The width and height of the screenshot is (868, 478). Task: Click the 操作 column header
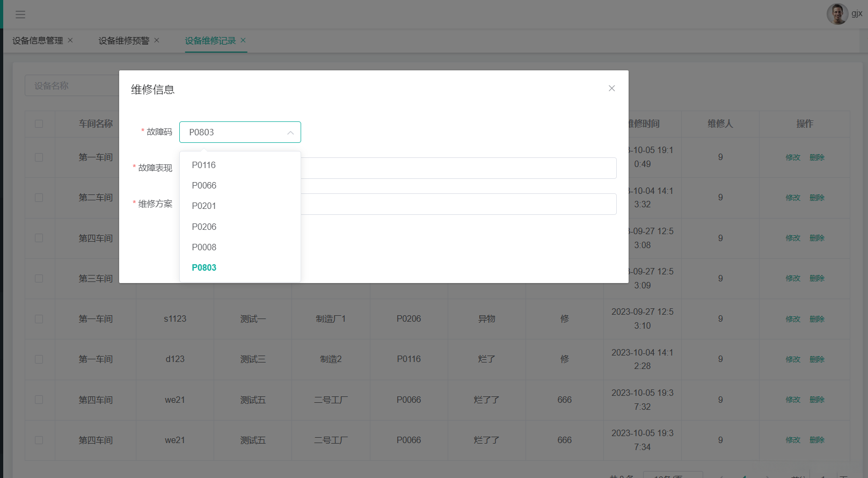805,124
